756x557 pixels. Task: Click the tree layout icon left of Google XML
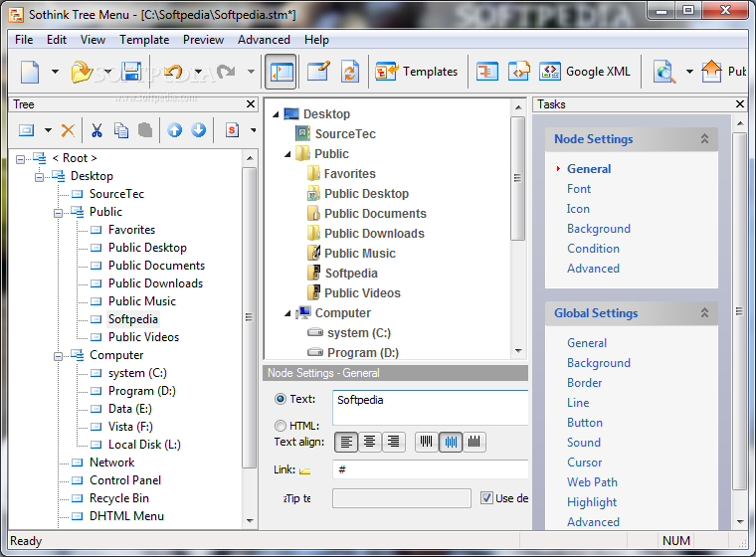coord(487,72)
